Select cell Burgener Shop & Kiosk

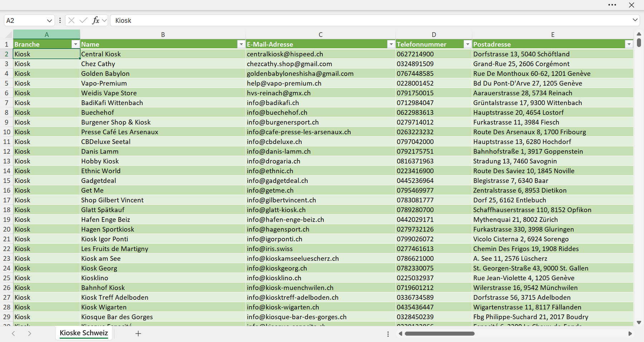click(x=163, y=122)
